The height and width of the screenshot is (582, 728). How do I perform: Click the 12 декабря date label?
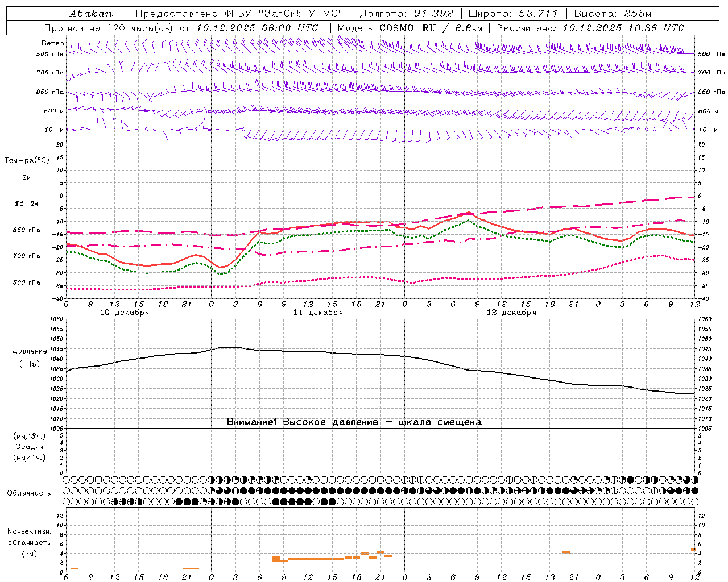coord(511,313)
